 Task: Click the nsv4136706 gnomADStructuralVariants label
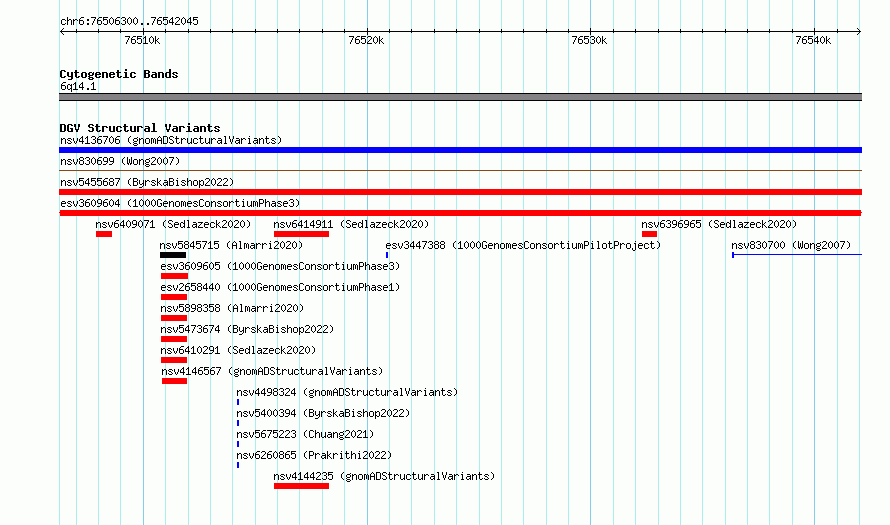point(171,140)
